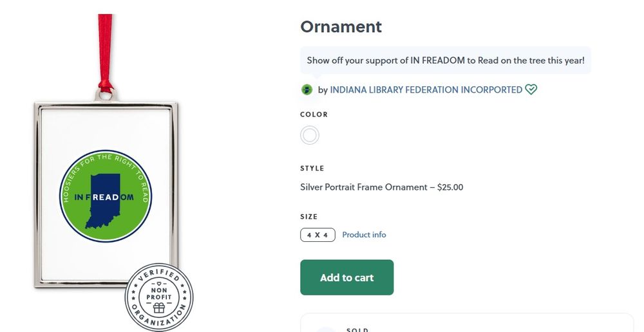Click the silver frame of the ornament image

pos(36,193)
